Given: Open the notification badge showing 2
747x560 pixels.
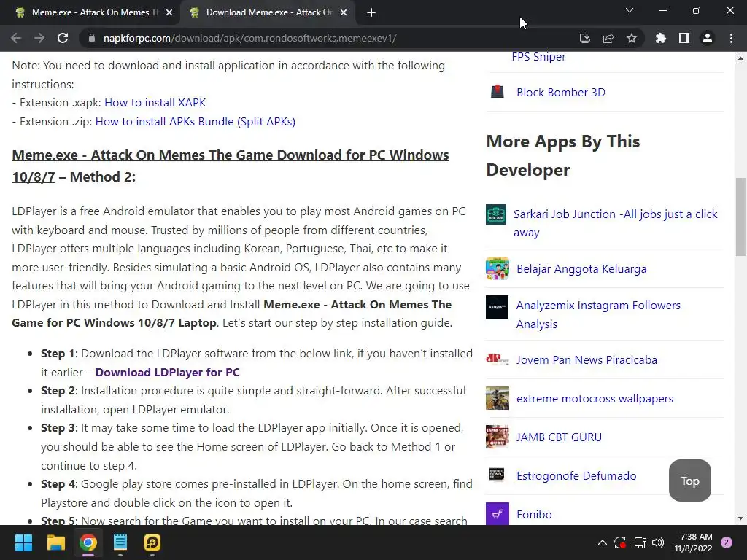Looking at the screenshot, I should click(727, 542).
